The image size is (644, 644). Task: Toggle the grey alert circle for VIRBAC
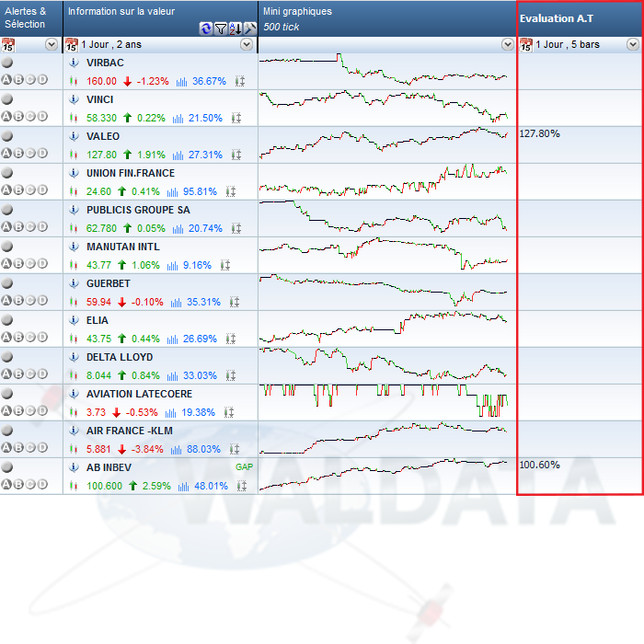7,63
